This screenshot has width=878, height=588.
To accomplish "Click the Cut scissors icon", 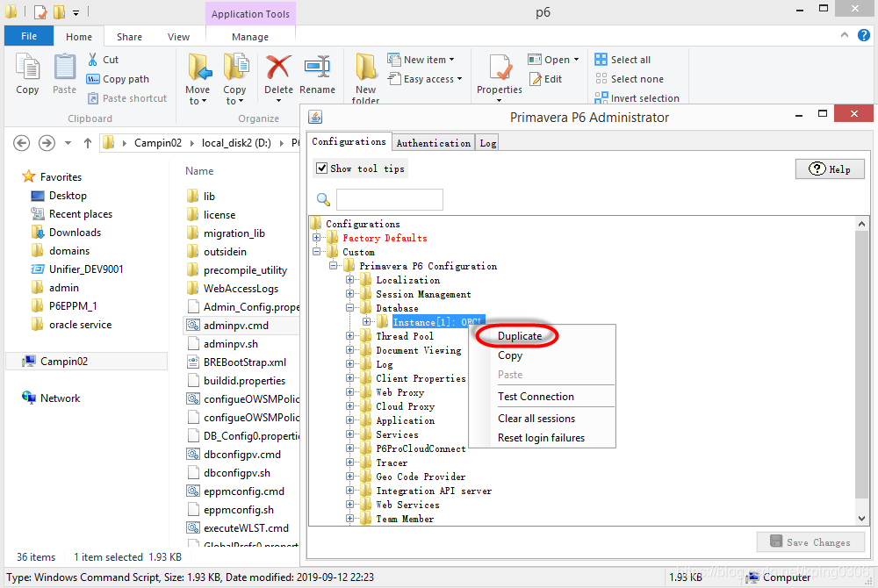I will pyautogui.click(x=93, y=60).
